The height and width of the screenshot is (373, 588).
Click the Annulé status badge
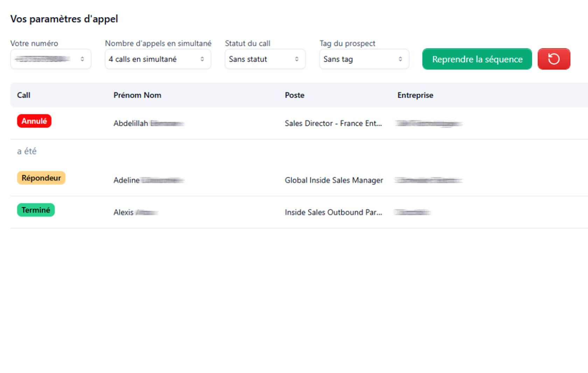34,121
